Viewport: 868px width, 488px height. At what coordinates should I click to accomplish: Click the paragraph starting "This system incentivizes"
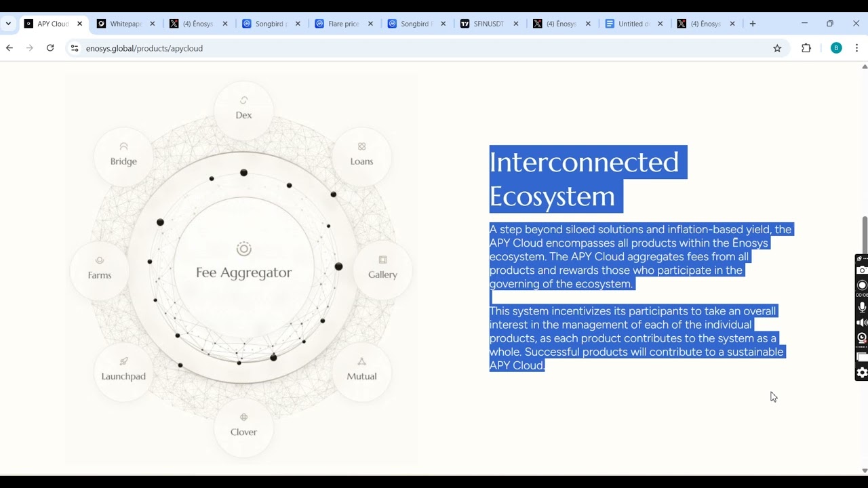tap(636, 338)
